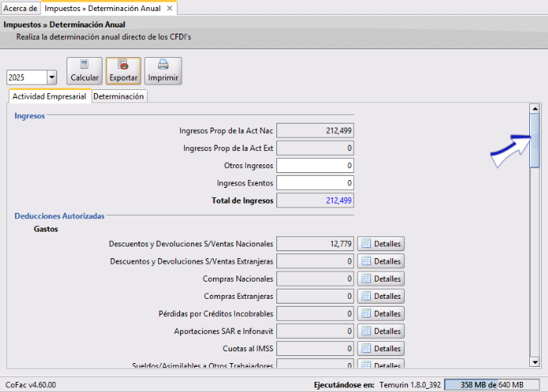Click the vertical scrollbar down arrow

coord(535,362)
